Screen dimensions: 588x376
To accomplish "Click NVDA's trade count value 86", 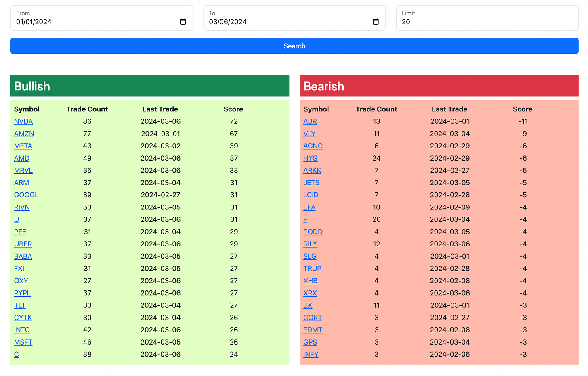I will (87, 121).
